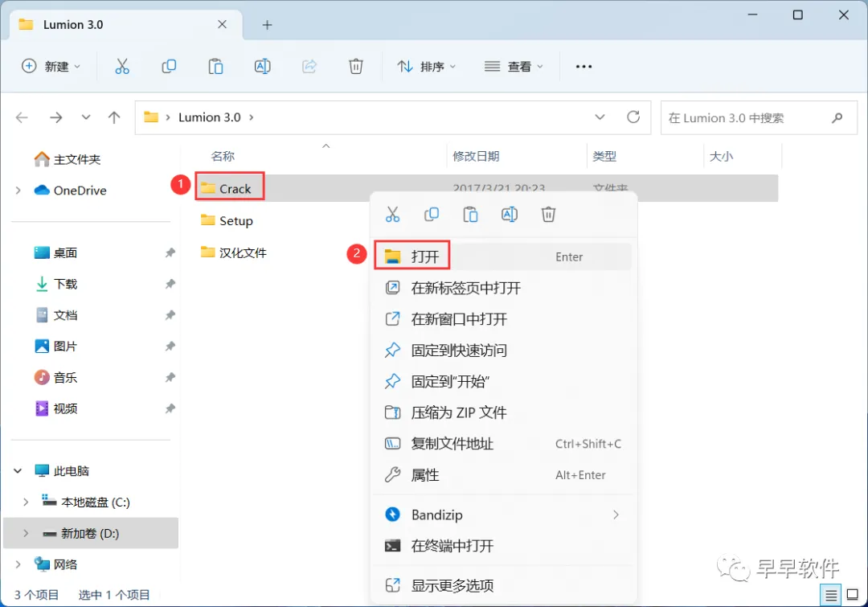
Task: Choose 压缩为 ZIP 文件
Action: 502,412
